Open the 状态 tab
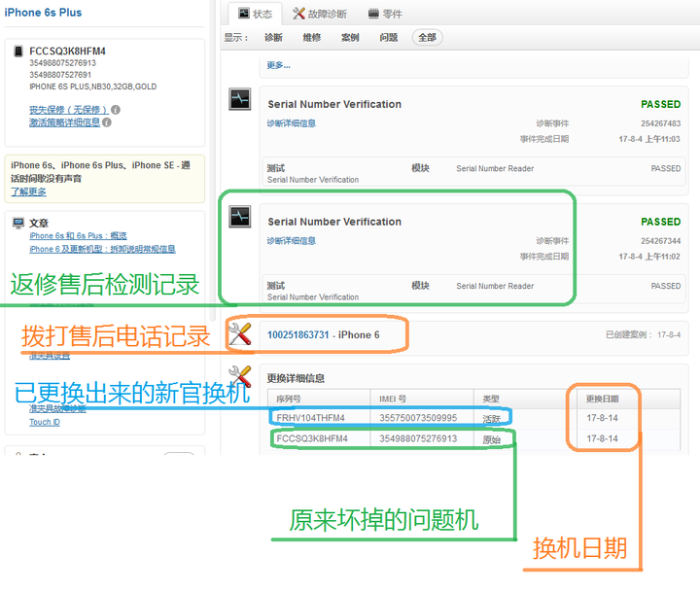 click(255, 14)
